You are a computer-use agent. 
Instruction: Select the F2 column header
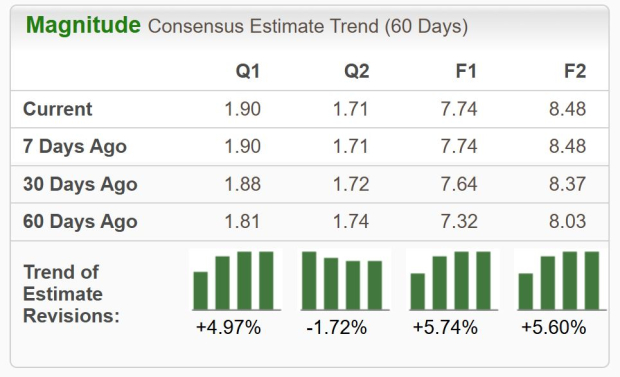pyautogui.click(x=575, y=72)
